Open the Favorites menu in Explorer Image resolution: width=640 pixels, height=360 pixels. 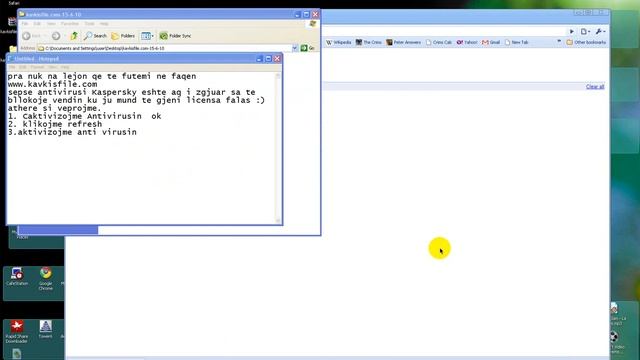click(70, 24)
